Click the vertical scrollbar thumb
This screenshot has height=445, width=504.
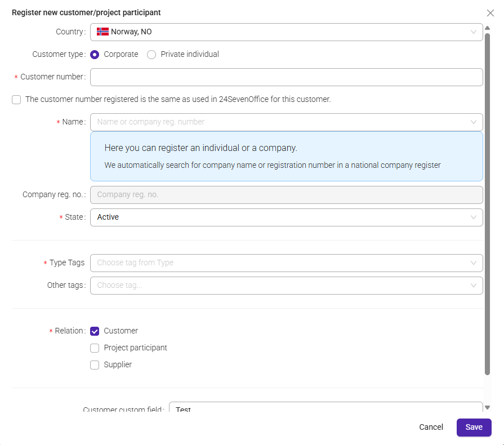tap(487, 204)
